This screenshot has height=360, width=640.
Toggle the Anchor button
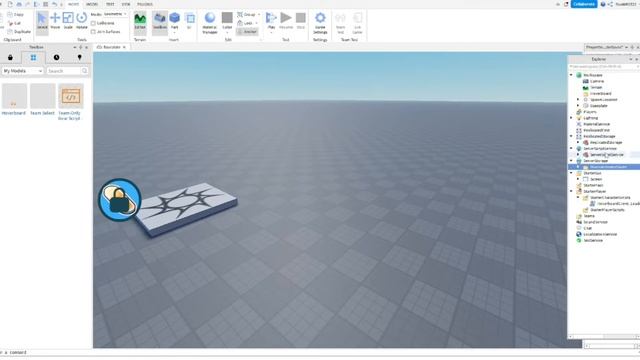(x=247, y=31)
